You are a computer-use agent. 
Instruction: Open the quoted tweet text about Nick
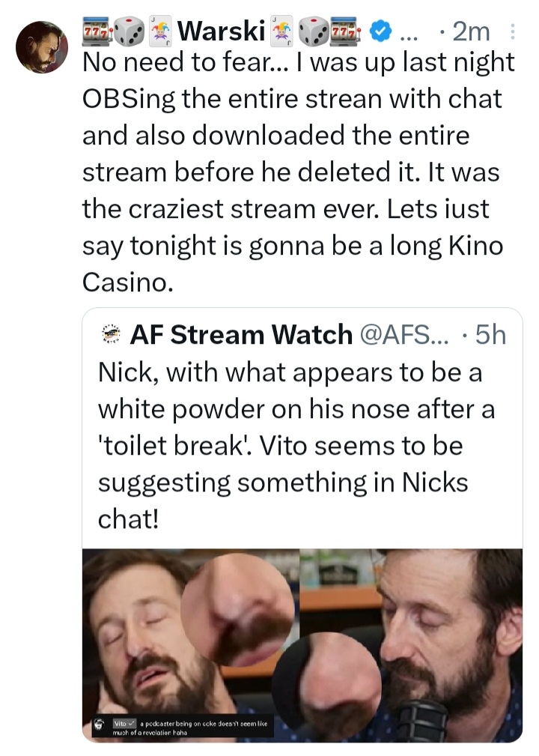[x=296, y=446]
